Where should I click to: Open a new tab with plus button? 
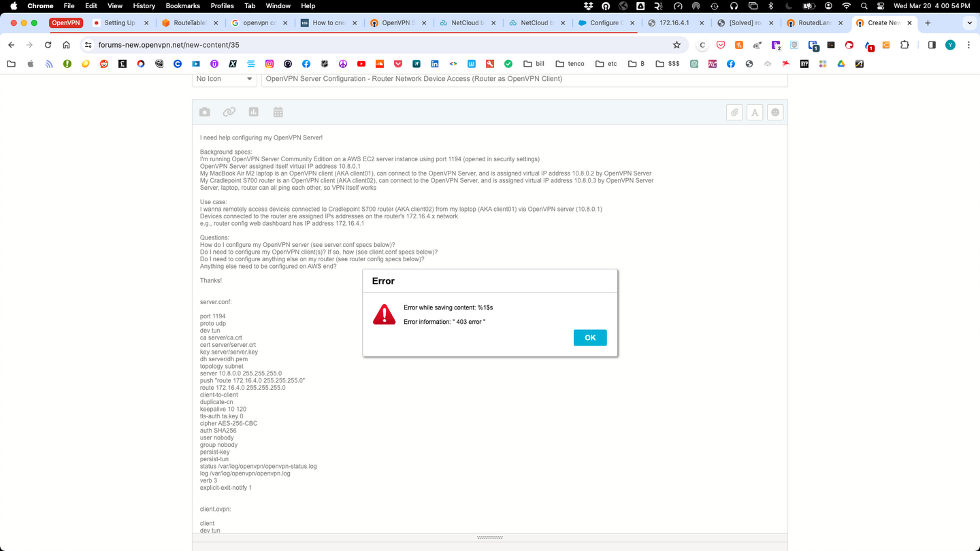928,22
